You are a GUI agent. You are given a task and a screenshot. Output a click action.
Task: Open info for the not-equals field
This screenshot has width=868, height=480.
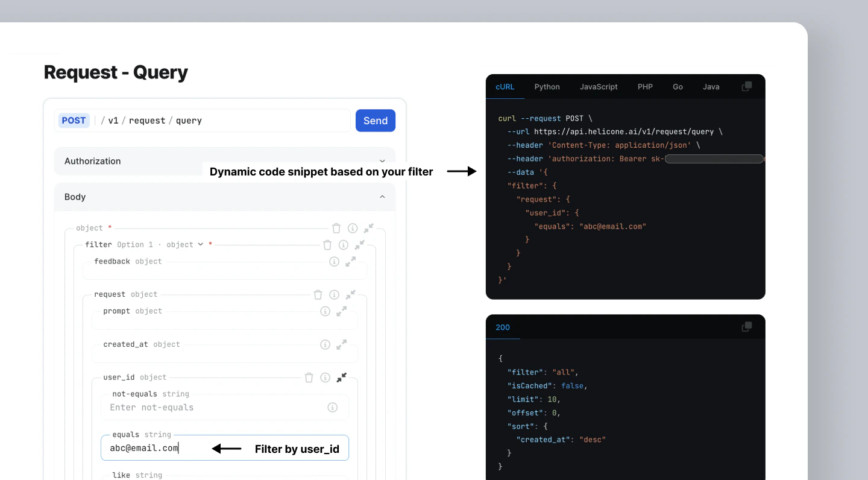click(333, 407)
